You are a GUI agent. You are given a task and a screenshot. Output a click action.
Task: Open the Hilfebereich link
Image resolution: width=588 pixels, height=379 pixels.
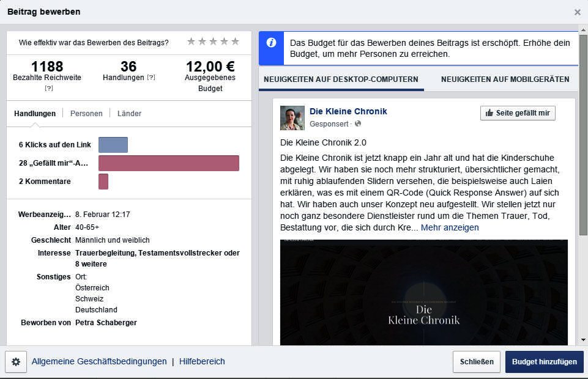pos(202,361)
